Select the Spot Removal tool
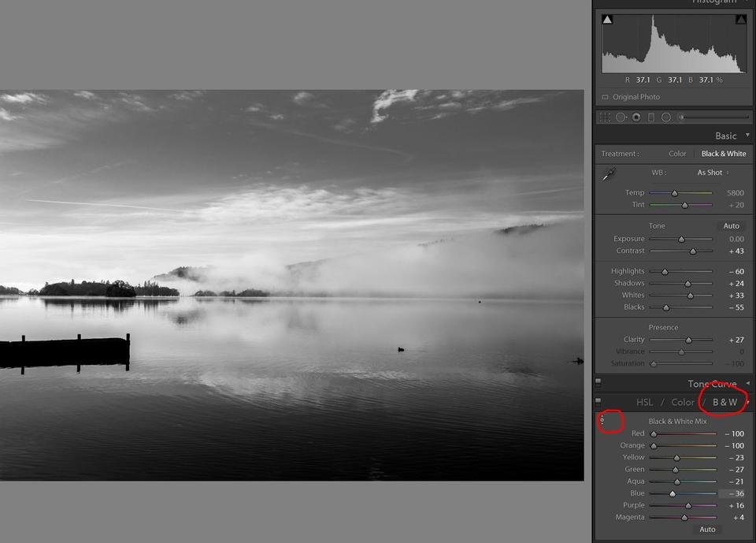Screen dimensions: 756x543 (621, 117)
